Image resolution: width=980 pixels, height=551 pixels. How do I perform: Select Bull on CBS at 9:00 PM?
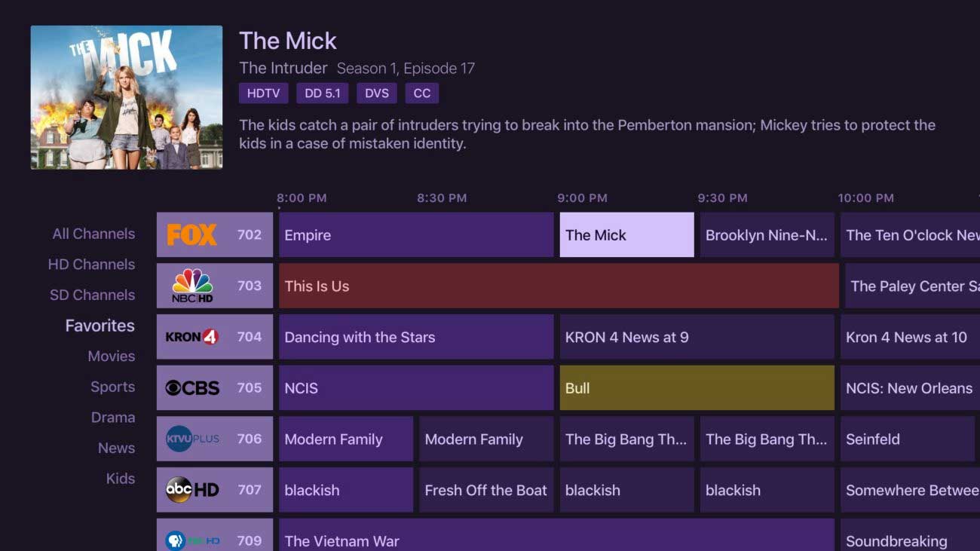pos(697,388)
